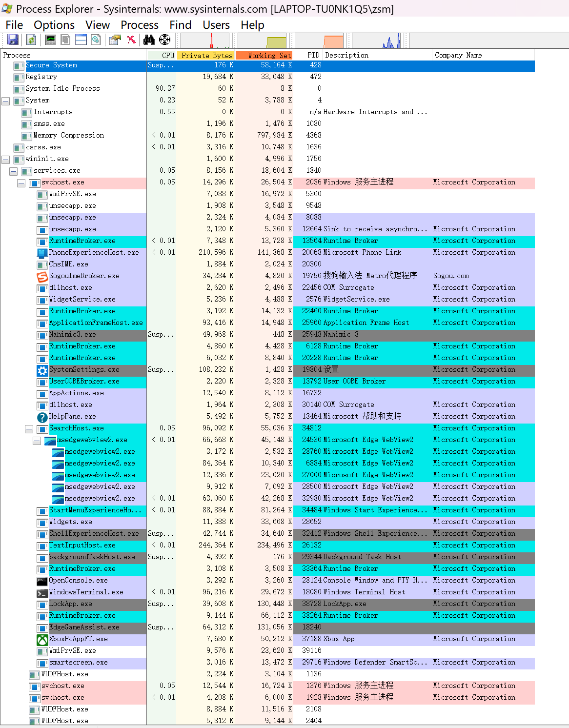This screenshot has height=728, width=569.
Task: Click the msedgewebview2.exe icon for PID 32980
Action: point(58,499)
